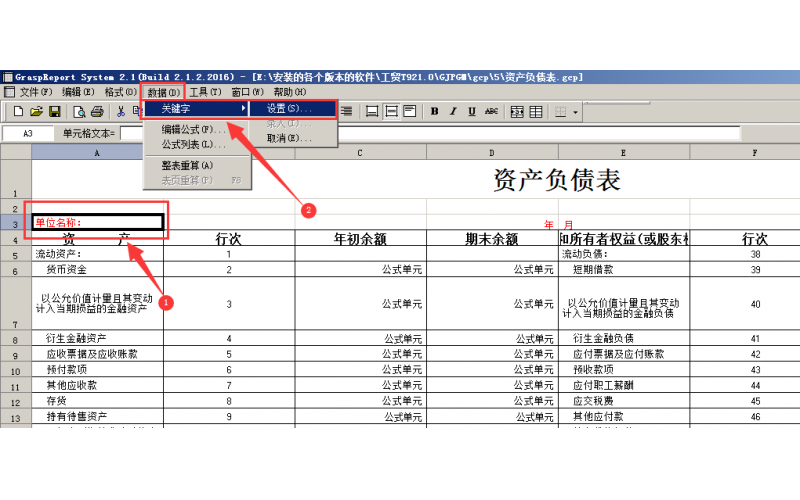The width and height of the screenshot is (800, 500).
Task: Click the Cut scissors icon
Action: click(x=121, y=111)
